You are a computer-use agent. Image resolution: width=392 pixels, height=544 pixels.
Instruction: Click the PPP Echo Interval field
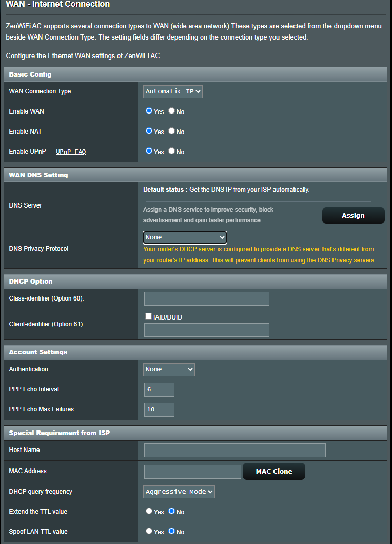click(159, 389)
